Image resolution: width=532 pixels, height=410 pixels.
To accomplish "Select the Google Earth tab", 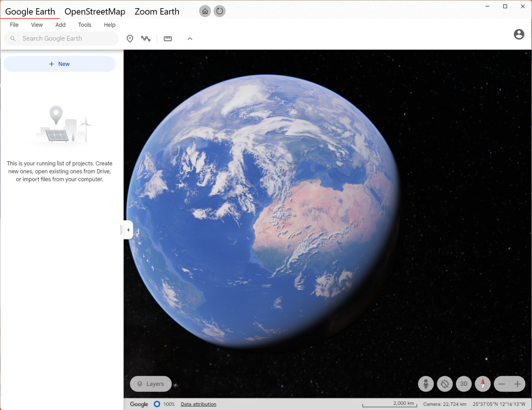I will [x=30, y=12].
